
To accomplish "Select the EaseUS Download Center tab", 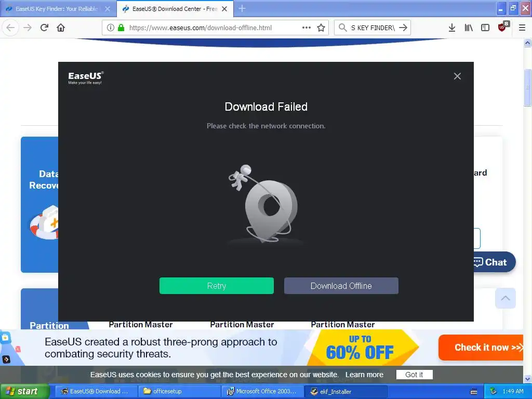I will pos(175,9).
